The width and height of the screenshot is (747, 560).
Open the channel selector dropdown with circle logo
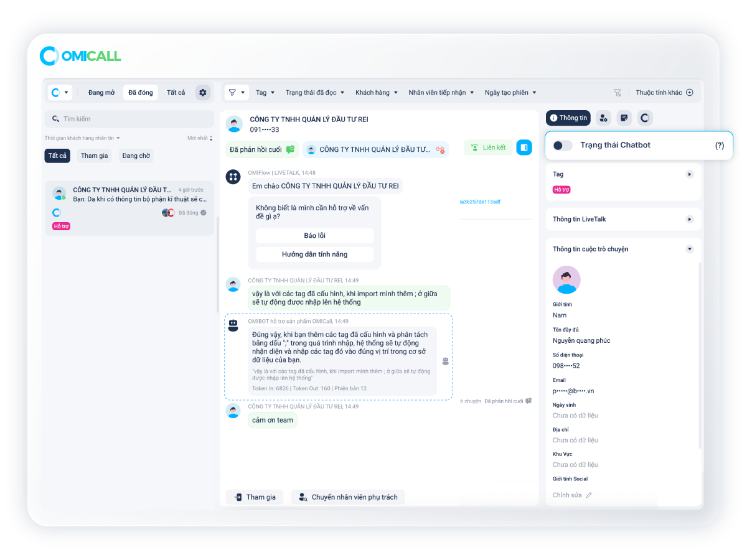click(60, 93)
